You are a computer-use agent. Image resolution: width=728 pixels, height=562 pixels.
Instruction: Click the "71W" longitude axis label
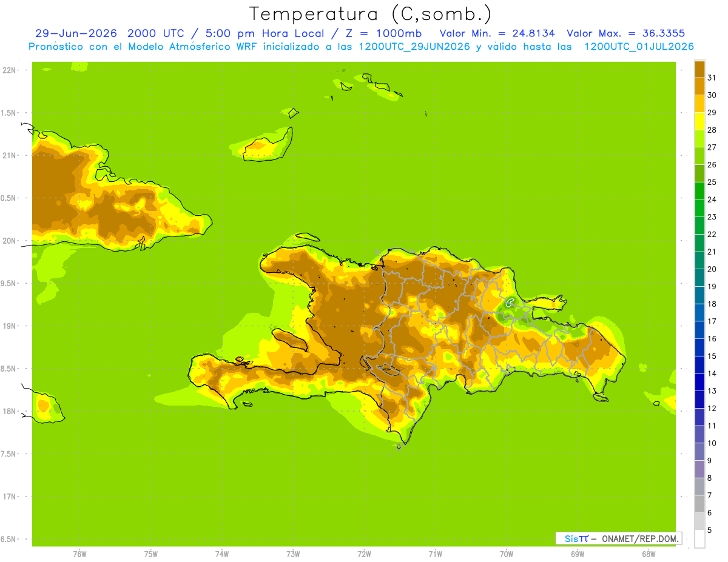(x=435, y=554)
